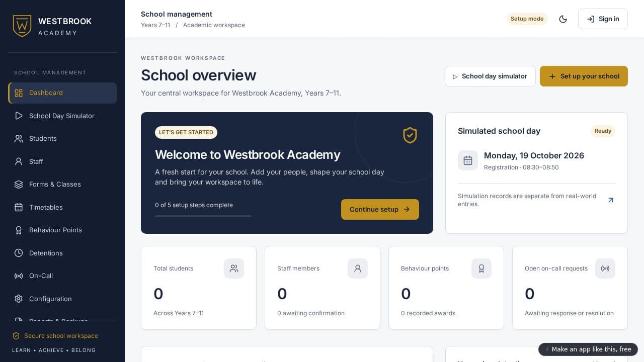This screenshot has width=644, height=362.
Task: Click the Setup mode badge
Action: (x=527, y=19)
